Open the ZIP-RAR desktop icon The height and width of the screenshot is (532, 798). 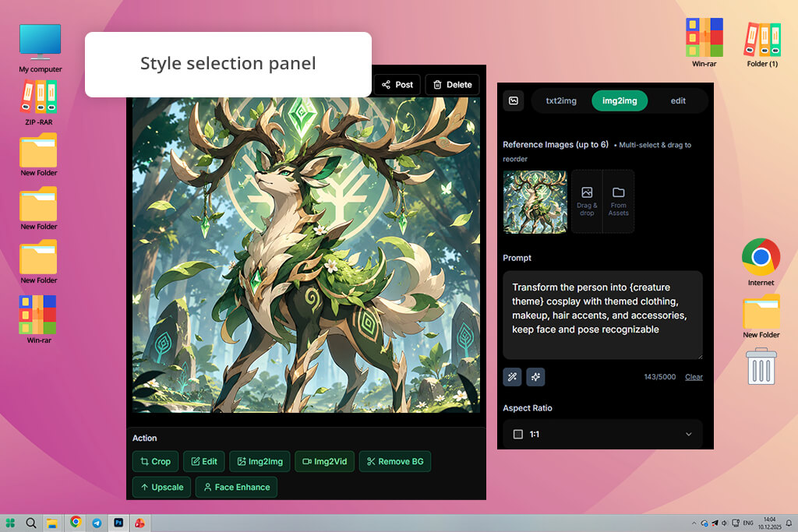(39, 102)
